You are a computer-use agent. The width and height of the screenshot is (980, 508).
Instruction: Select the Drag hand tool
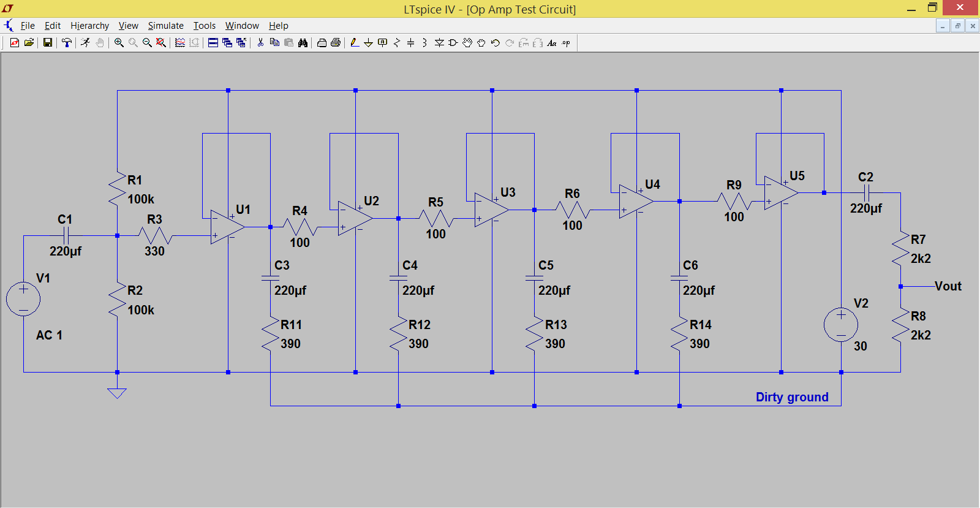(x=481, y=42)
